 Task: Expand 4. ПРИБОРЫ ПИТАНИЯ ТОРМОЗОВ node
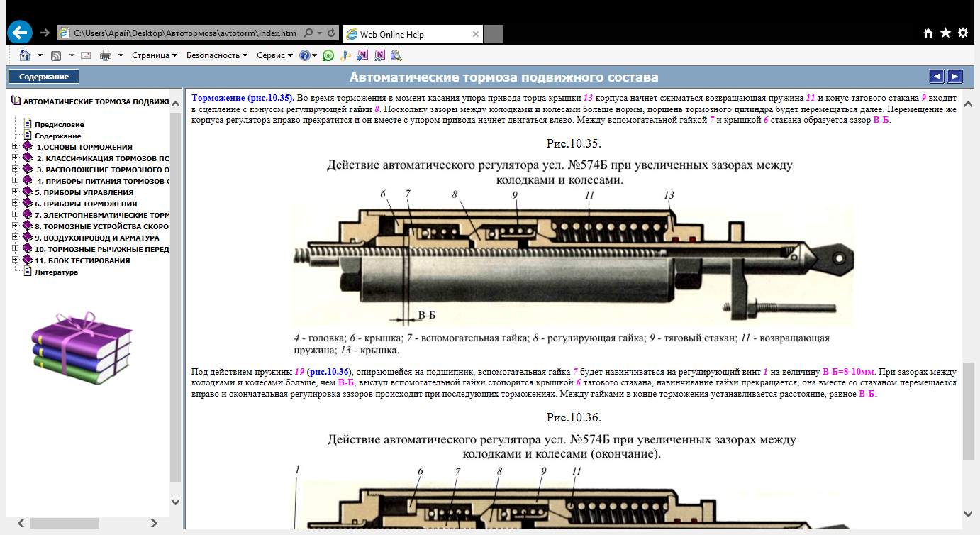click(16, 181)
